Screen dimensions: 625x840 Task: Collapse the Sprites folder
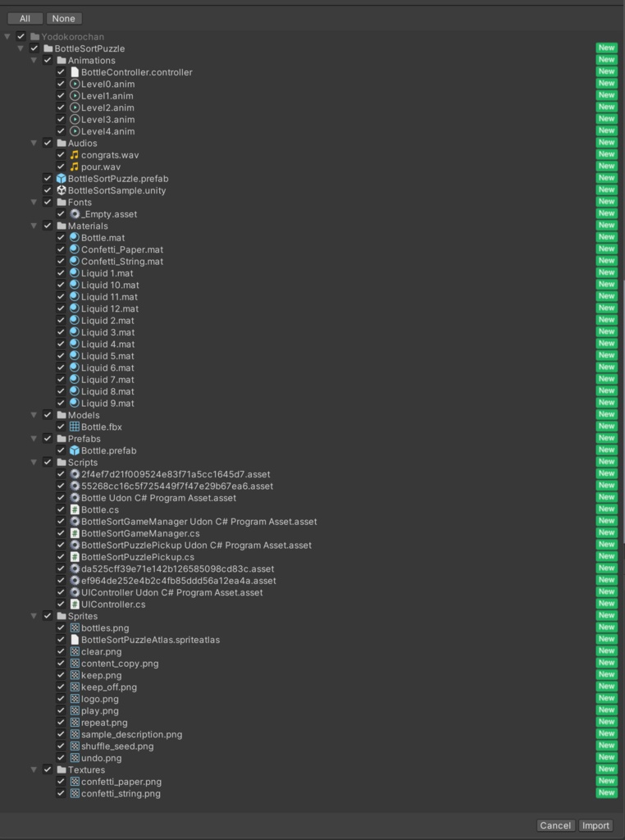click(34, 616)
